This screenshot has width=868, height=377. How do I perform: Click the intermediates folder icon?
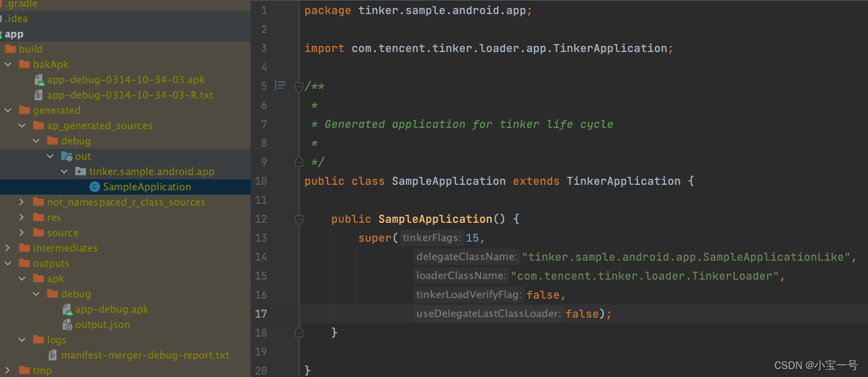click(24, 248)
